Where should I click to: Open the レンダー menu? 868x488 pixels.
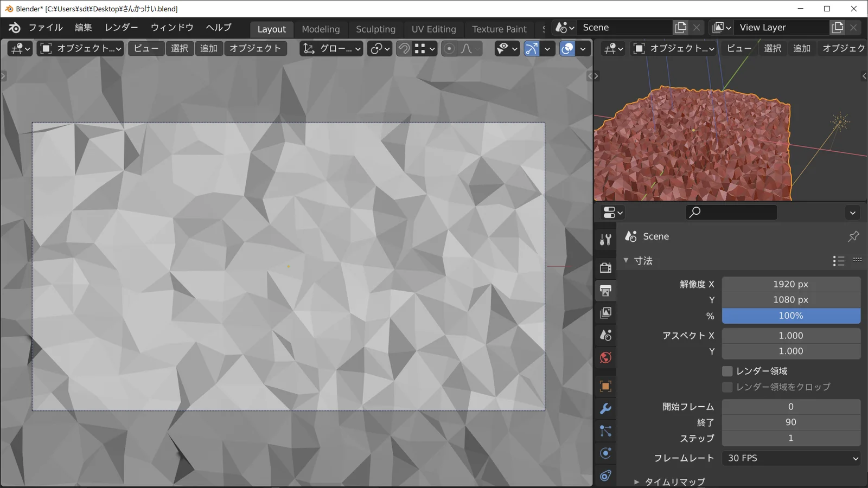[120, 28]
